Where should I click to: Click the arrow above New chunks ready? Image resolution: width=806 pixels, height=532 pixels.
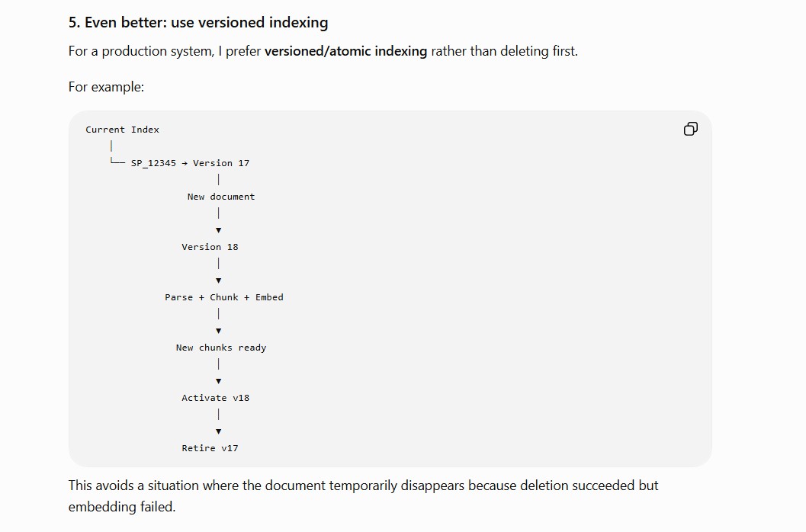tap(218, 331)
